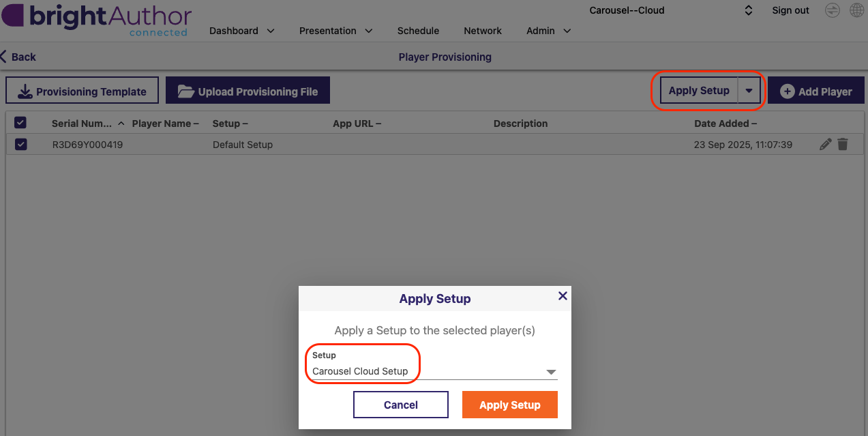Uncheck the R3D69Y000419 row checkbox
Image resolution: width=868 pixels, height=436 pixels.
pos(20,144)
